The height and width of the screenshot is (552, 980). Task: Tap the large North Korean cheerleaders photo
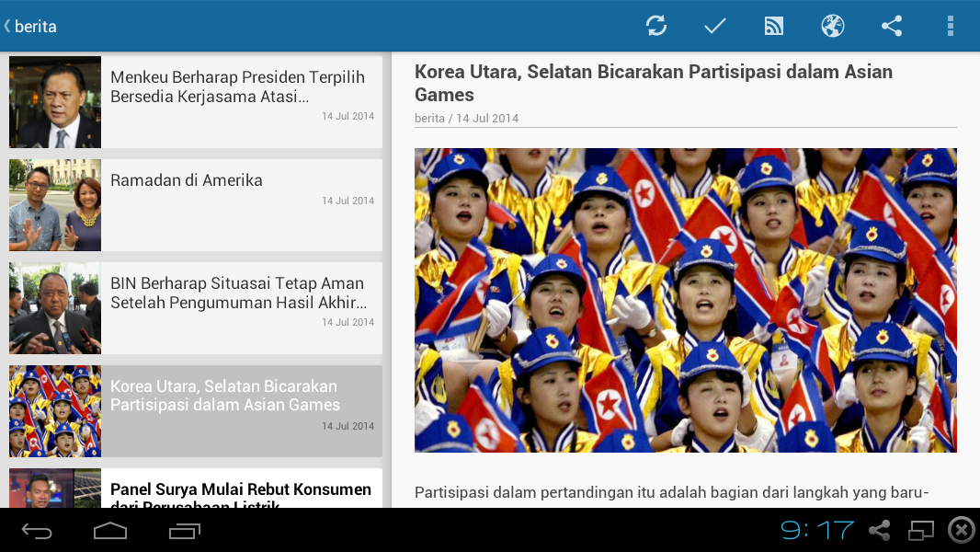point(686,300)
